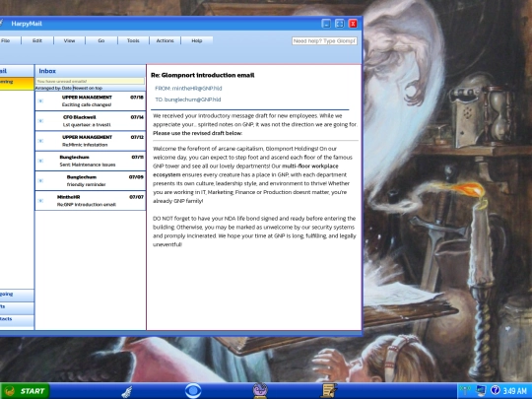The height and width of the screenshot is (399, 532).
Task: Close the HarpyMail window
Action: [x=353, y=24]
